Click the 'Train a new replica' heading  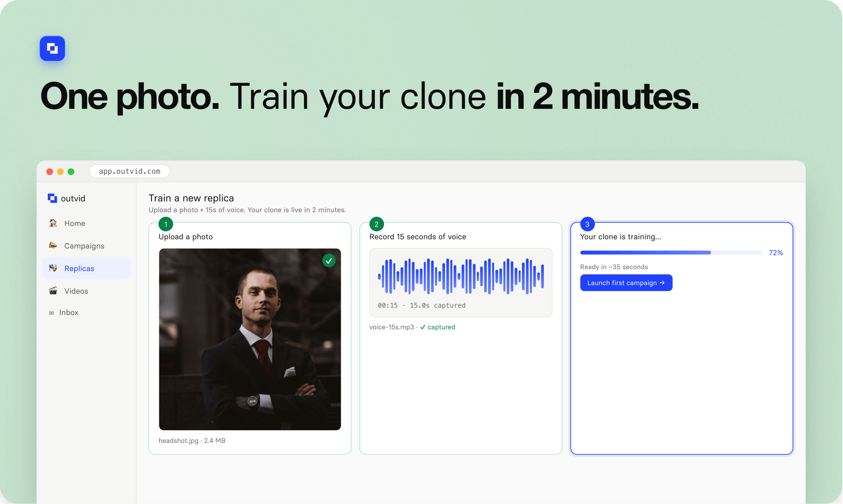191,198
